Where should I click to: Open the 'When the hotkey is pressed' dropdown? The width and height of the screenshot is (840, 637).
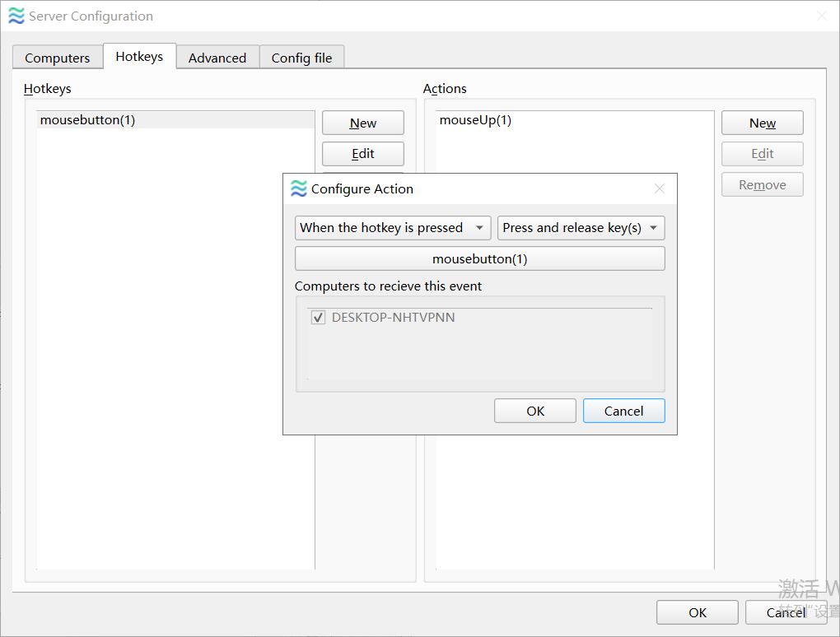tap(393, 228)
